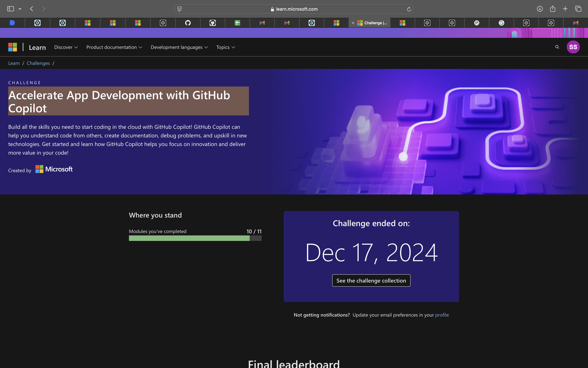The width and height of the screenshot is (588, 368).
Task: Open the profile link for notifications
Action: tap(442, 315)
